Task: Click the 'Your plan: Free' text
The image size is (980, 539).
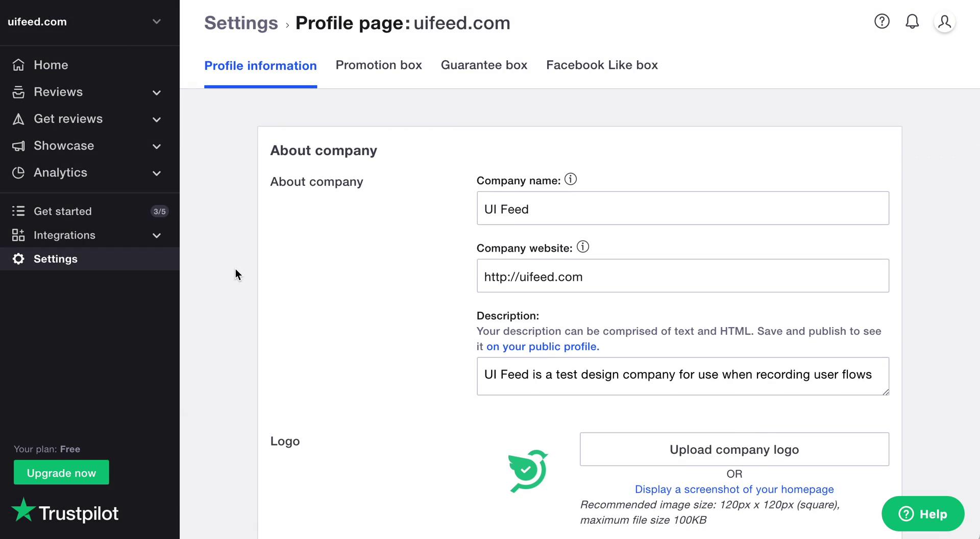Action: pos(47,449)
